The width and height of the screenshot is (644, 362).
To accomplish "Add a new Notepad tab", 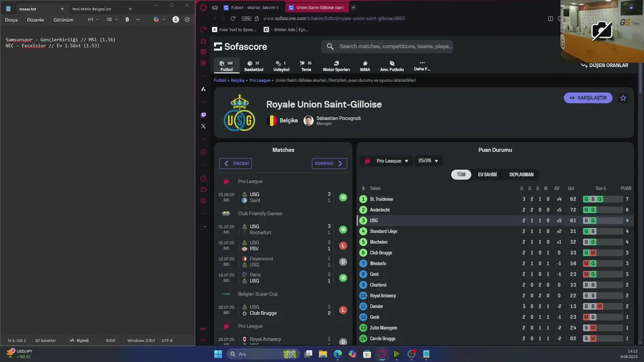I will pyautogui.click(x=130, y=9).
